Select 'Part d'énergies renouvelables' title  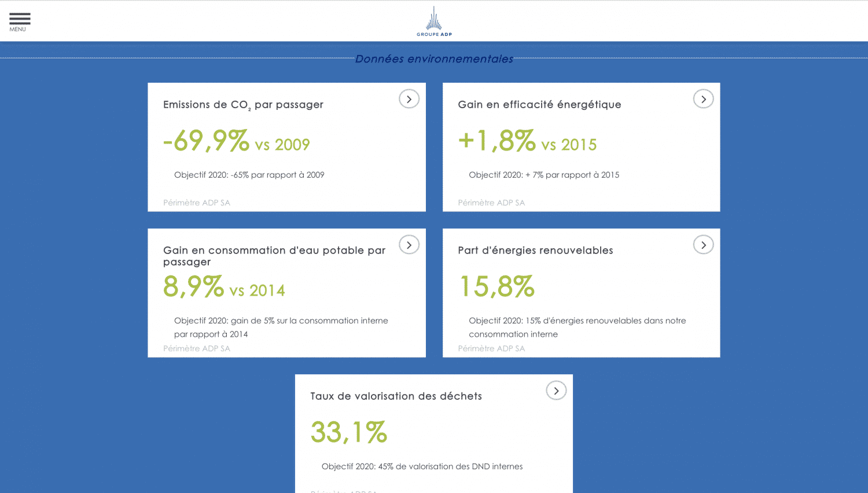pyautogui.click(x=535, y=251)
